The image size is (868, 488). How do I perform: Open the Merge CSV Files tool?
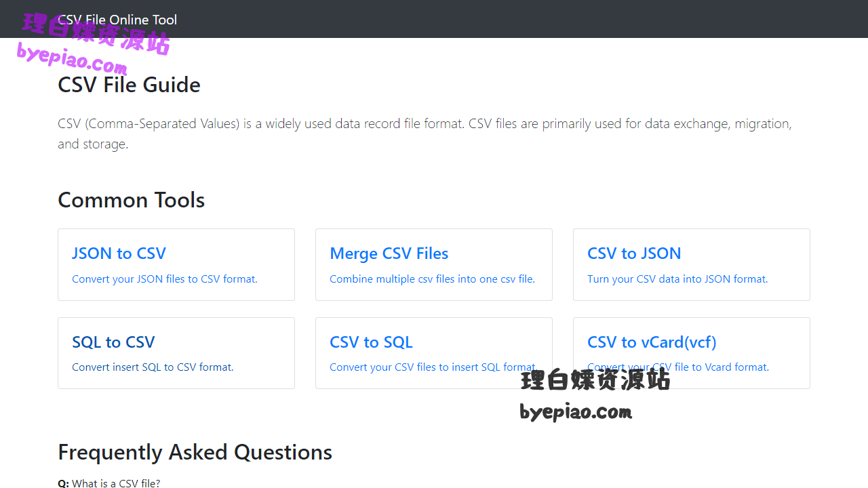click(434, 264)
